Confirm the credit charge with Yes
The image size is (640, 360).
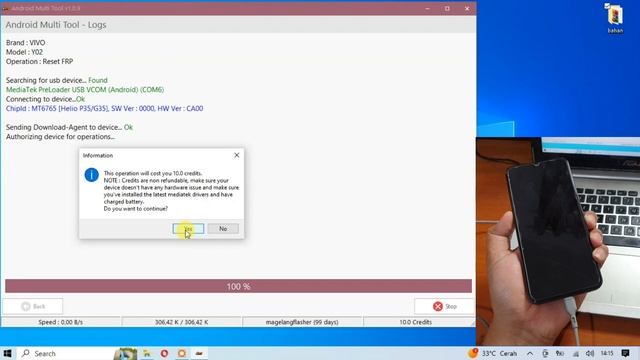tap(188, 229)
